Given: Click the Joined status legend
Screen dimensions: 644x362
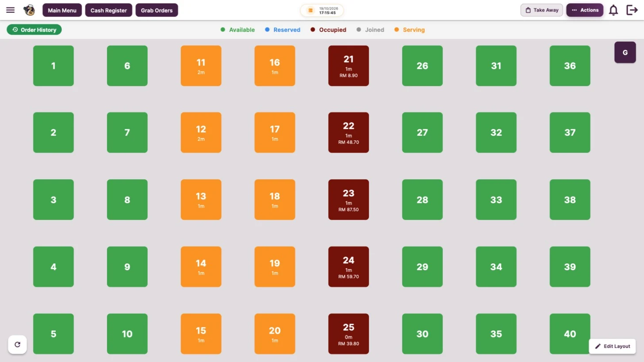Looking at the screenshot, I should coord(370,30).
